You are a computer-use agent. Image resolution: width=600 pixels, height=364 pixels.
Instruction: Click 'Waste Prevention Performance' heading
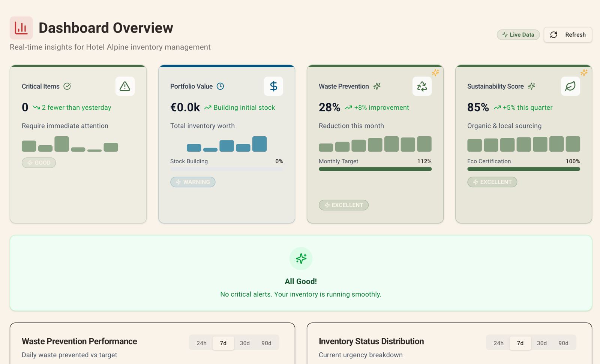[79, 342]
